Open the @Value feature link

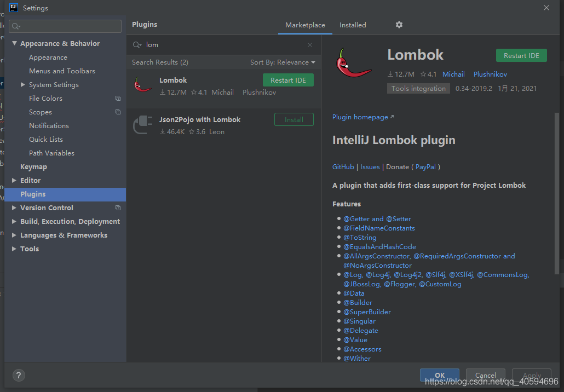(x=355, y=340)
